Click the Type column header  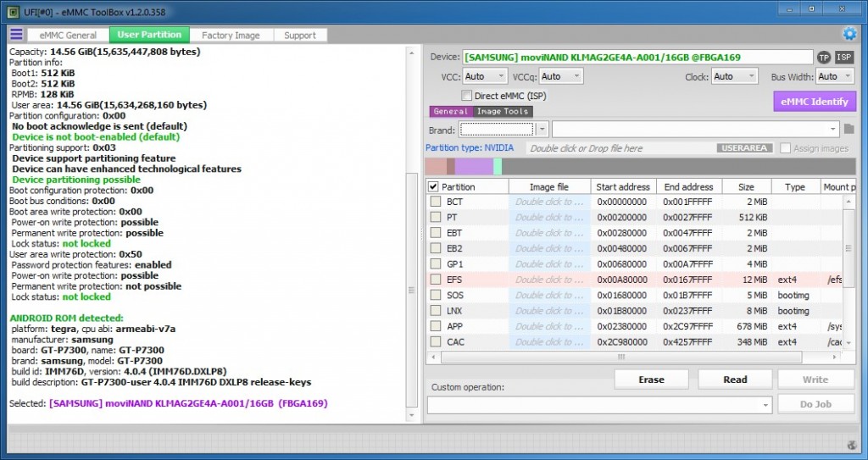(795, 187)
